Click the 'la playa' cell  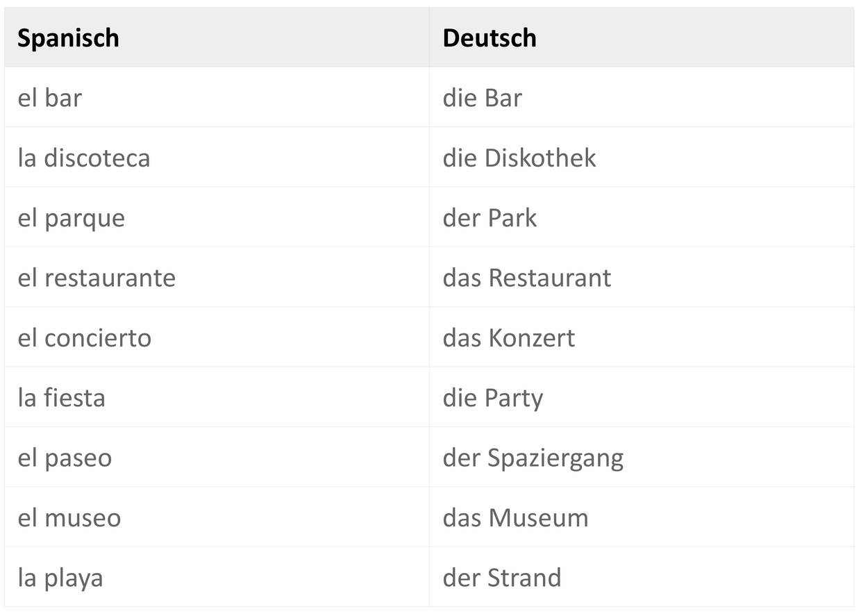click(x=60, y=578)
